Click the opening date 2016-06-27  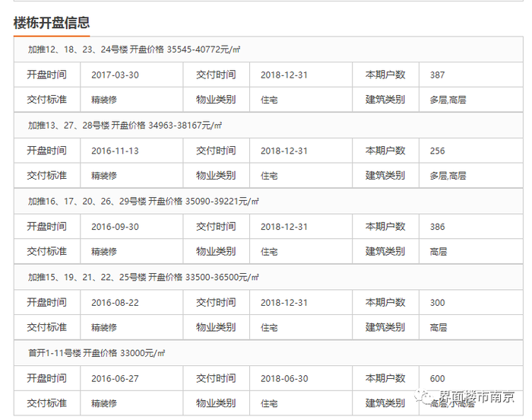[115, 378]
